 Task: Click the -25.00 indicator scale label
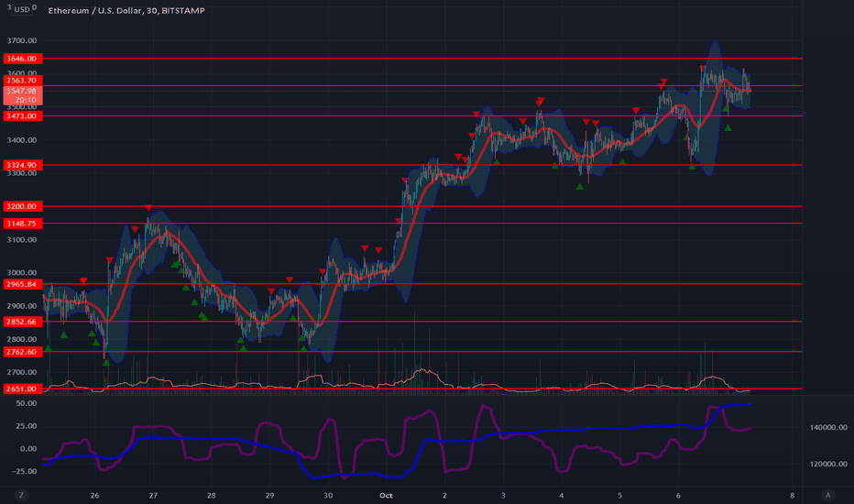pos(24,471)
